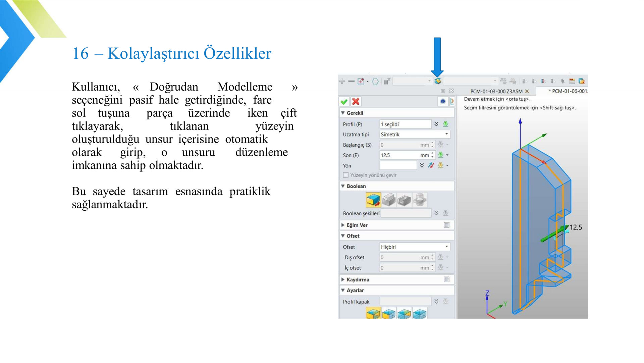This screenshot has height=363, width=644.
Task: Switch to the PCM-01-06-001 tab
Action: click(569, 91)
